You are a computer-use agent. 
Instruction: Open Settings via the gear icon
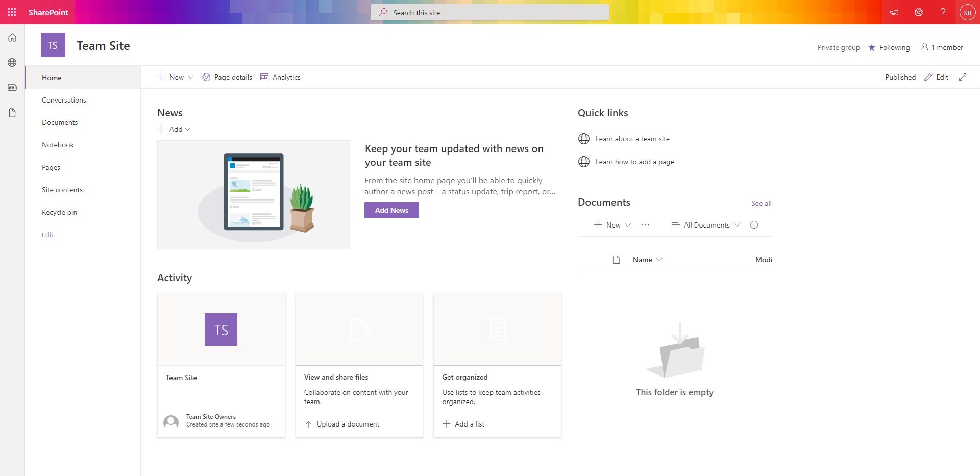tap(918, 12)
